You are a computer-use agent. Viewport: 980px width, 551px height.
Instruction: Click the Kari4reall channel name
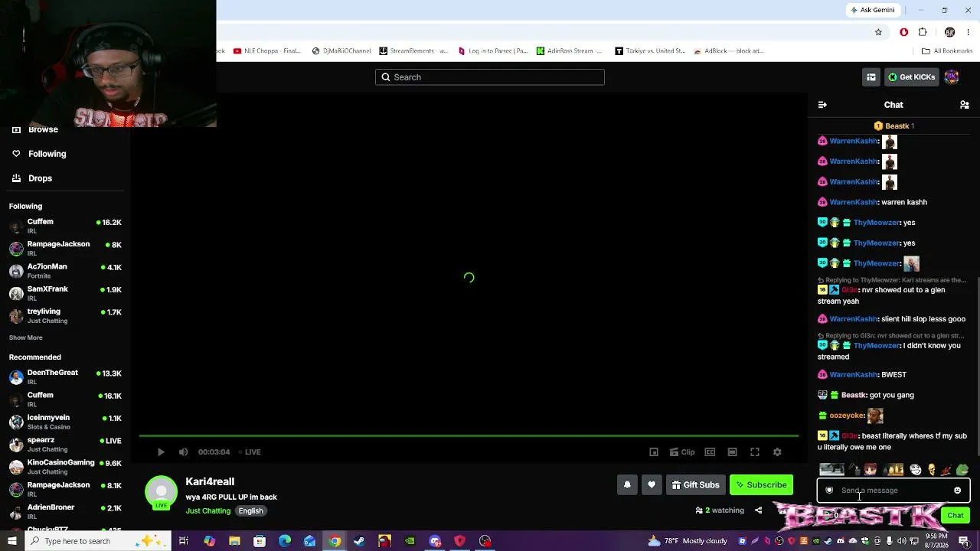coord(210,481)
